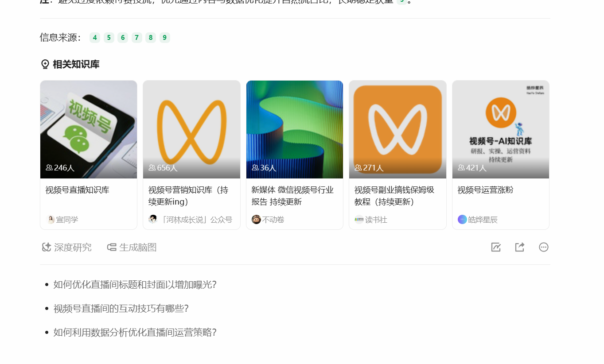Click author name 宣同学
This screenshot has width=604, height=364.
(x=67, y=220)
